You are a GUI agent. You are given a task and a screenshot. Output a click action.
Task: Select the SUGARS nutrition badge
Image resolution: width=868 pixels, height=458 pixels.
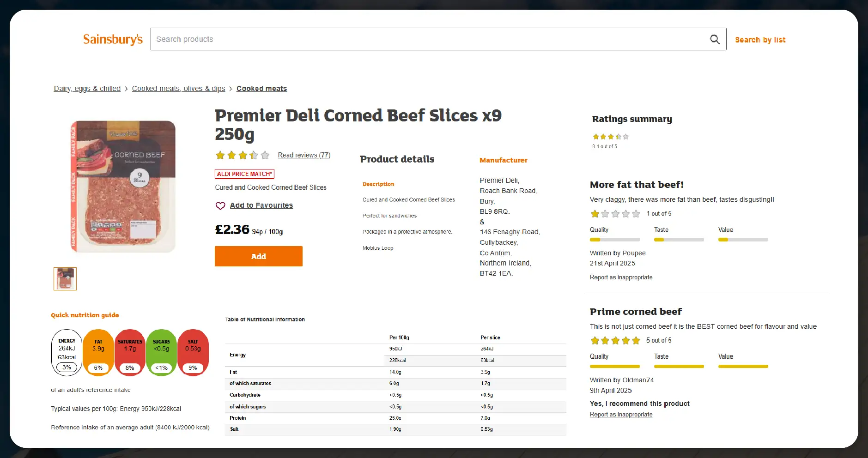pos(161,352)
